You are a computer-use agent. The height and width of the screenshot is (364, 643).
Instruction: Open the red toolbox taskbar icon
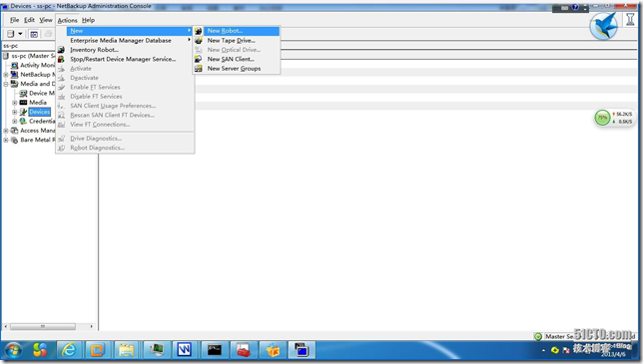click(x=244, y=350)
